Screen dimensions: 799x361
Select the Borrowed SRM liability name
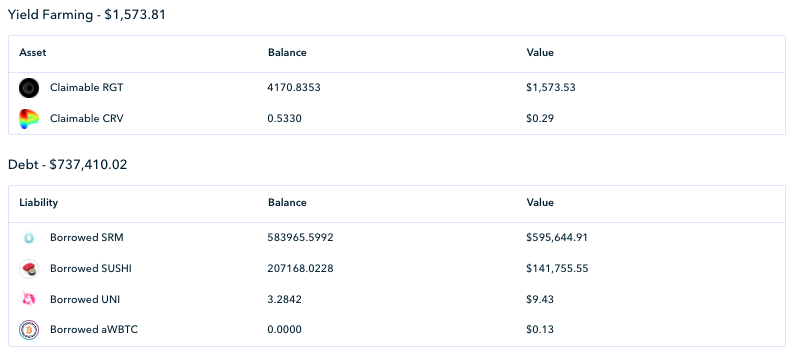(x=87, y=237)
